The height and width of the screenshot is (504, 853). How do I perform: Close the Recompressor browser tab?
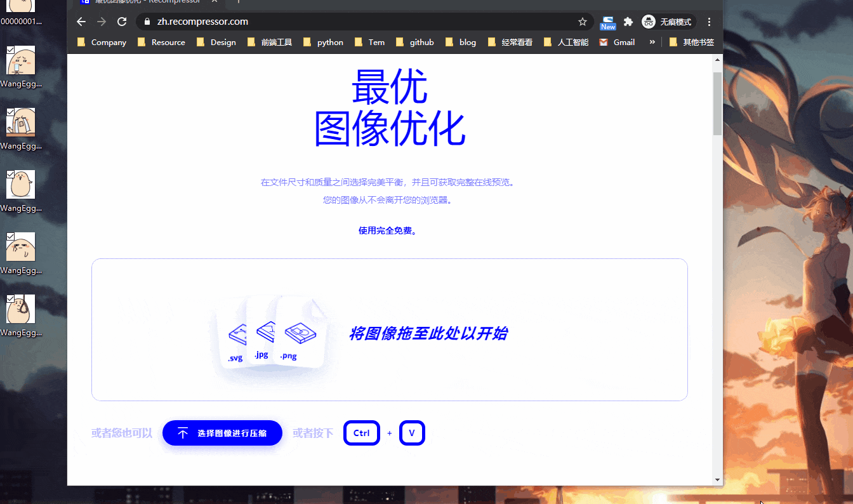pos(215,2)
